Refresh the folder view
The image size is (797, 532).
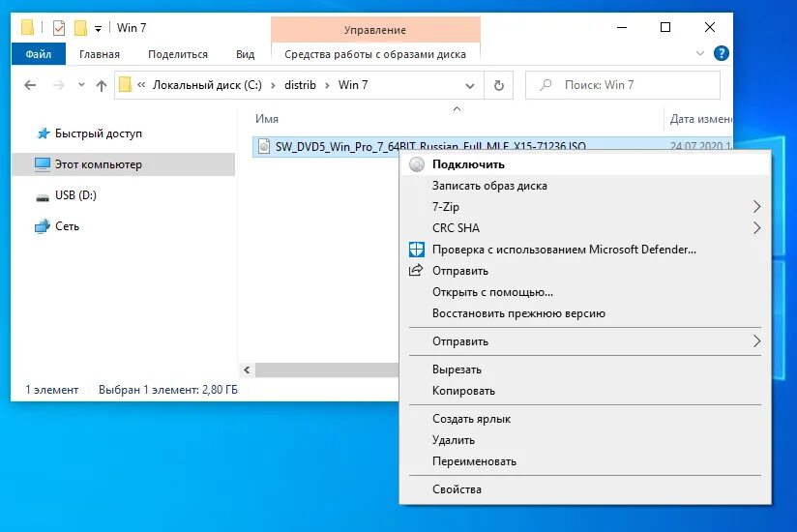pos(499,85)
